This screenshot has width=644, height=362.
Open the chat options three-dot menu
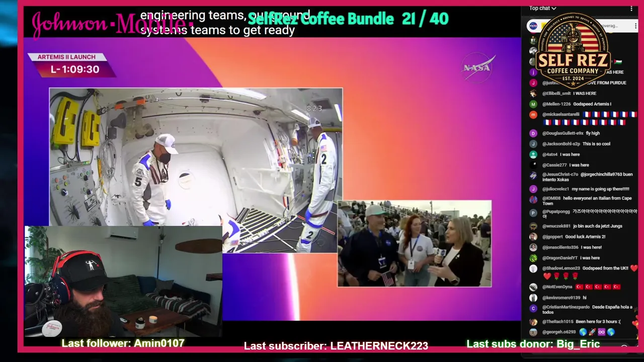click(x=631, y=9)
